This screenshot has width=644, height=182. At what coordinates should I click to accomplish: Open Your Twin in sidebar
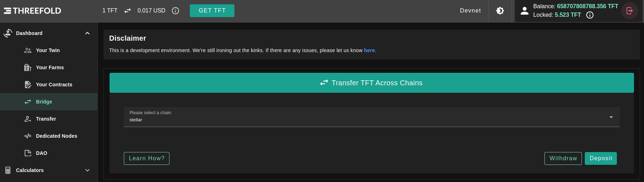point(48,50)
